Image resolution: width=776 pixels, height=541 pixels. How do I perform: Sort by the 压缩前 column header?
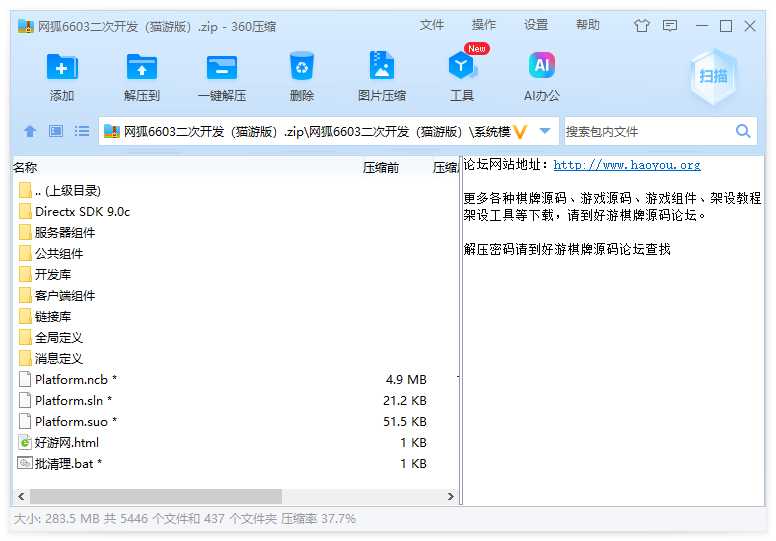point(381,168)
